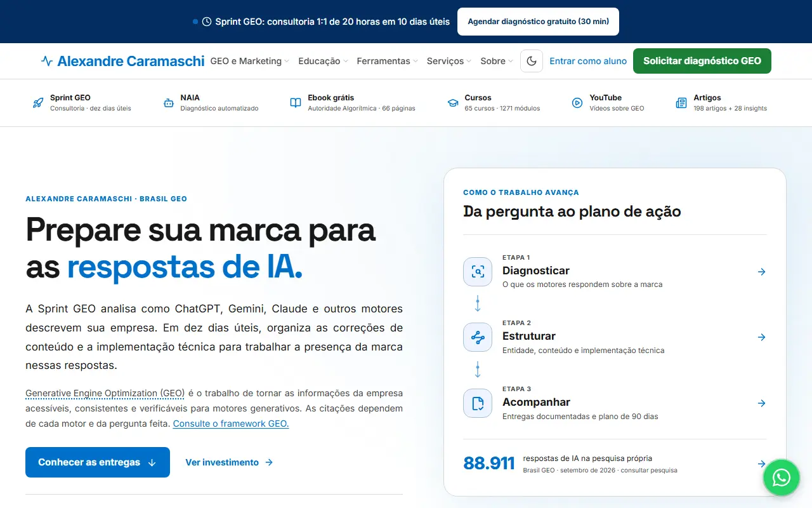The image size is (812, 508).
Task: Click the Alexandre Caramaschi site name
Action: tap(131, 61)
